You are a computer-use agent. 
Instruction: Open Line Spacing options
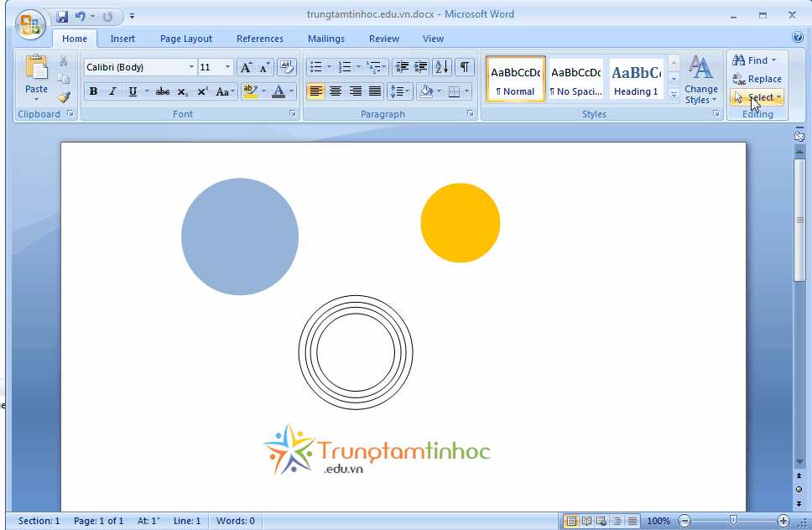399,91
